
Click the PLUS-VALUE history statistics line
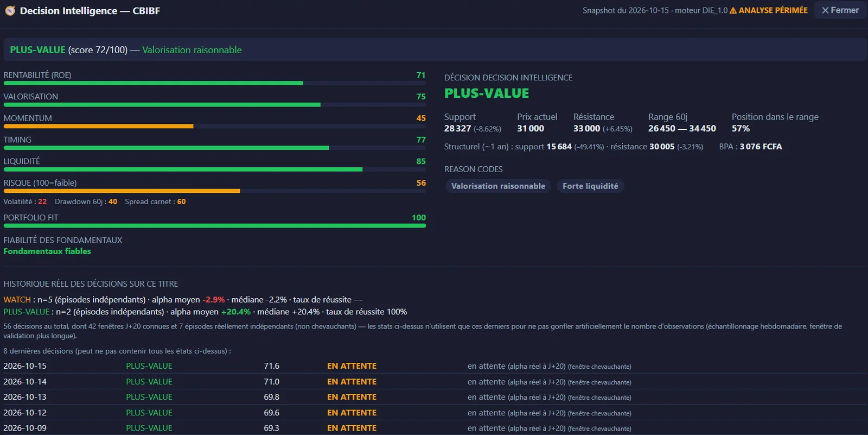205,312
